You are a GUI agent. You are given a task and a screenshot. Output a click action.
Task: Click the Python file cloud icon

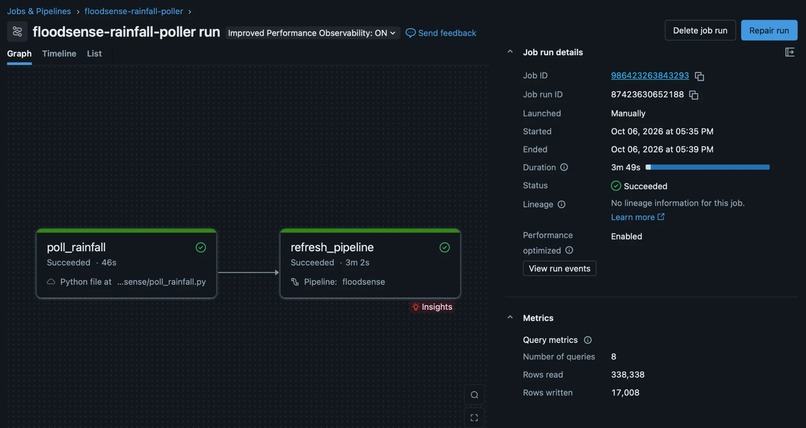[x=51, y=282]
